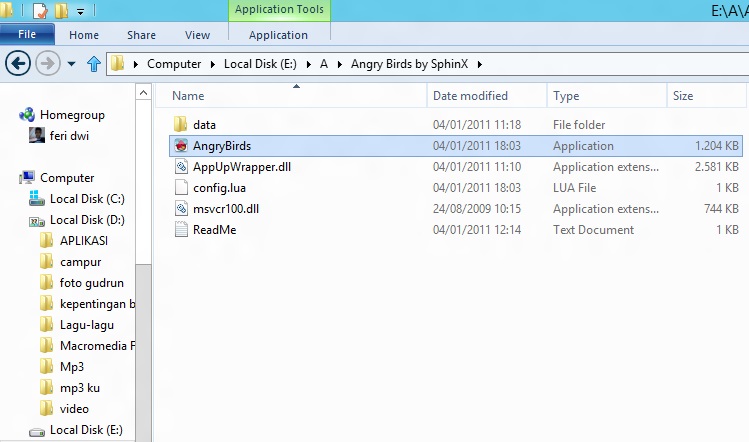This screenshot has height=442, width=749.
Task: Click the Local Disk (C:) drive icon
Action: click(x=36, y=198)
